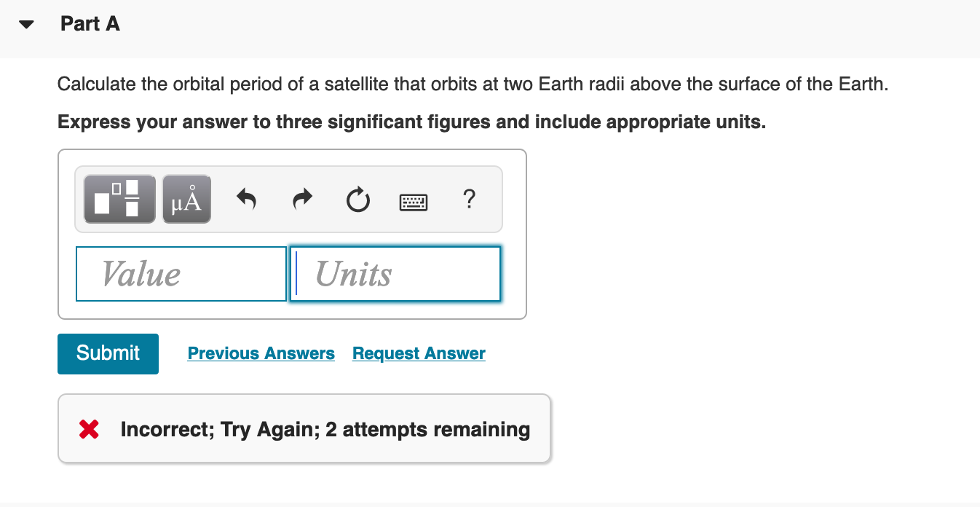The width and height of the screenshot is (980, 507).
Task: Redo the last undone change
Action: click(x=301, y=200)
